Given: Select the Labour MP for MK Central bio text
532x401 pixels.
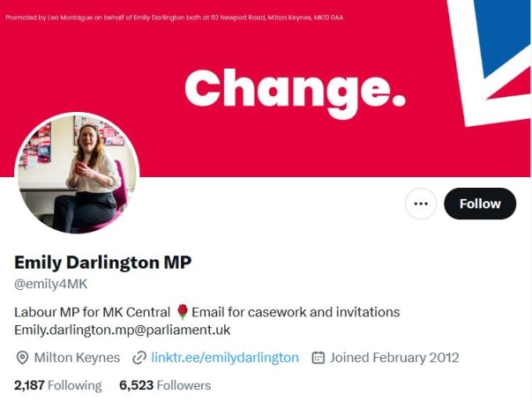Looking at the screenshot, I should click(92, 312).
